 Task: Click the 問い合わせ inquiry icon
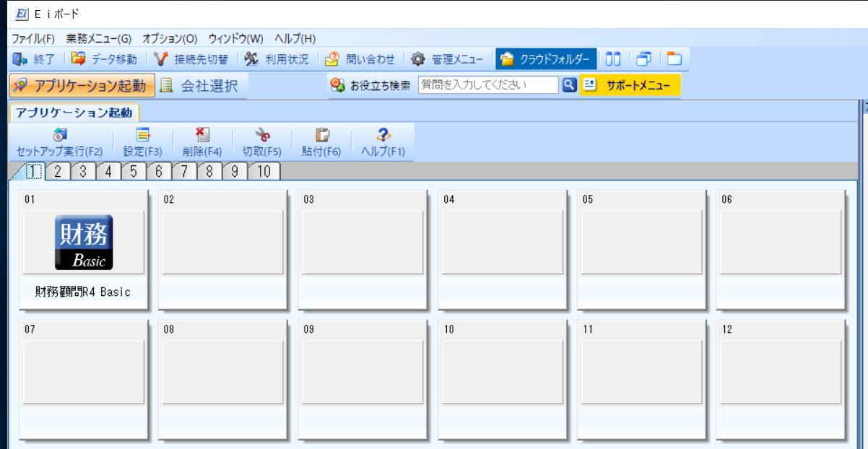click(332, 59)
